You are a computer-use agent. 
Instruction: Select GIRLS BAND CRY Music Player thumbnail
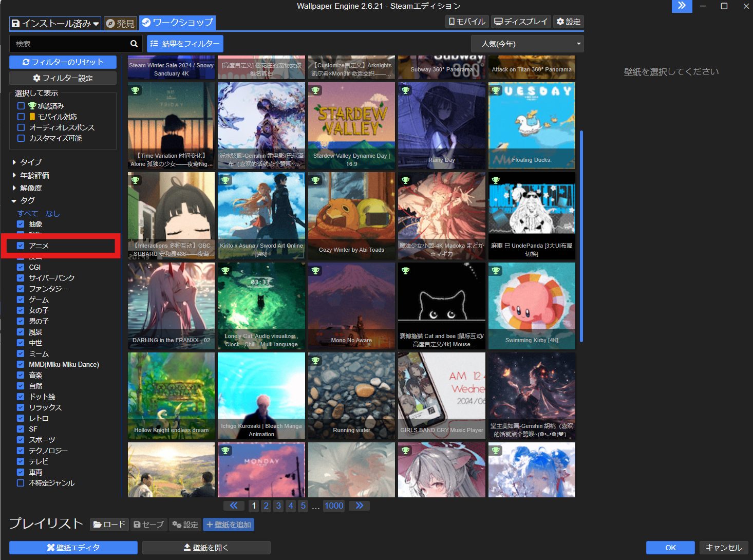point(442,396)
